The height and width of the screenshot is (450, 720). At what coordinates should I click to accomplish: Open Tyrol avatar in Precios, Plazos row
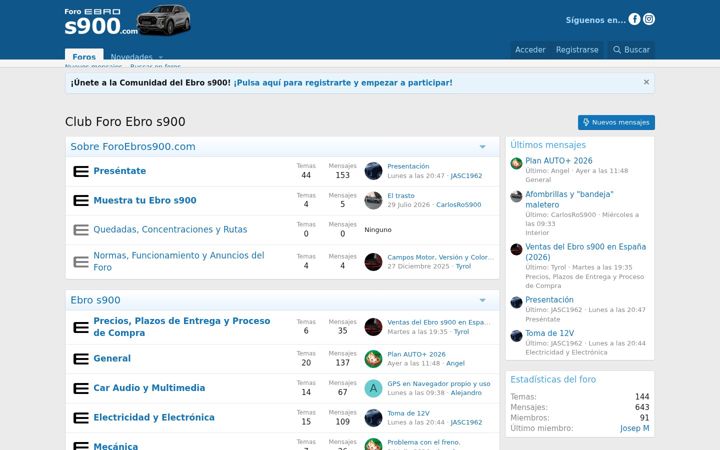pos(373,327)
